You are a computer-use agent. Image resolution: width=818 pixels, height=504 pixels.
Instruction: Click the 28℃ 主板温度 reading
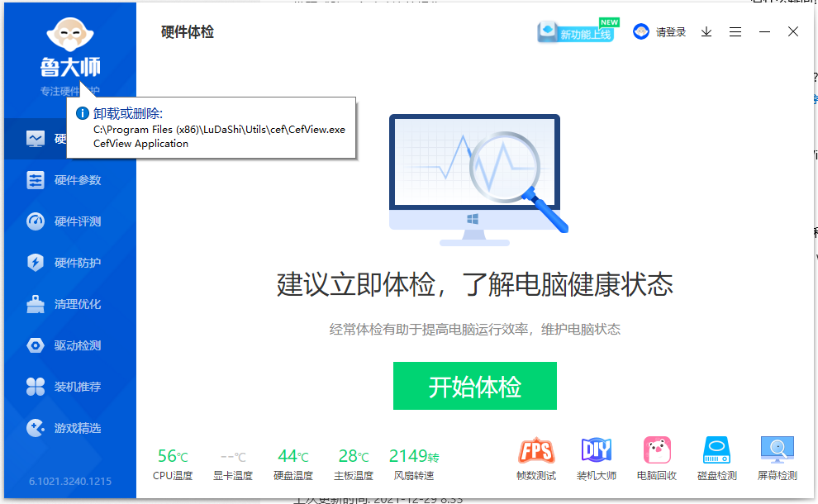click(x=354, y=464)
